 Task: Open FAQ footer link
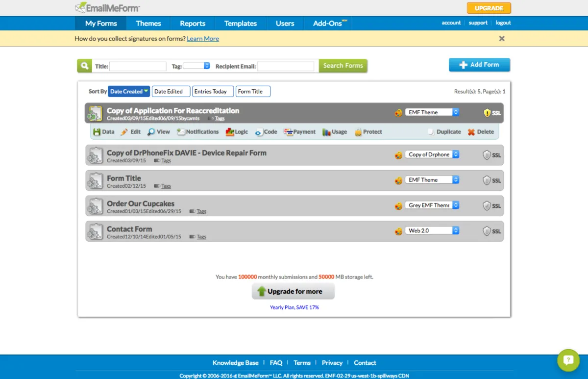pyautogui.click(x=276, y=363)
